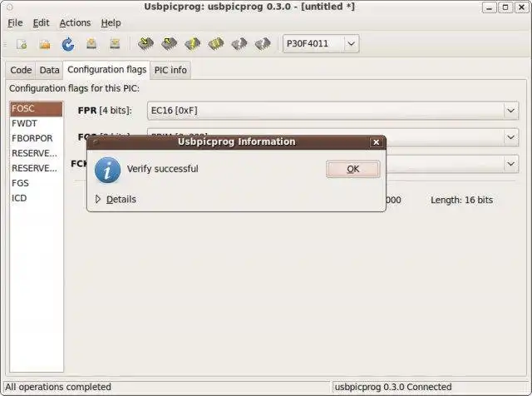Close the Usbpicprog Information dialog
Viewport: 532px width, 396px height.
pyautogui.click(x=376, y=142)
